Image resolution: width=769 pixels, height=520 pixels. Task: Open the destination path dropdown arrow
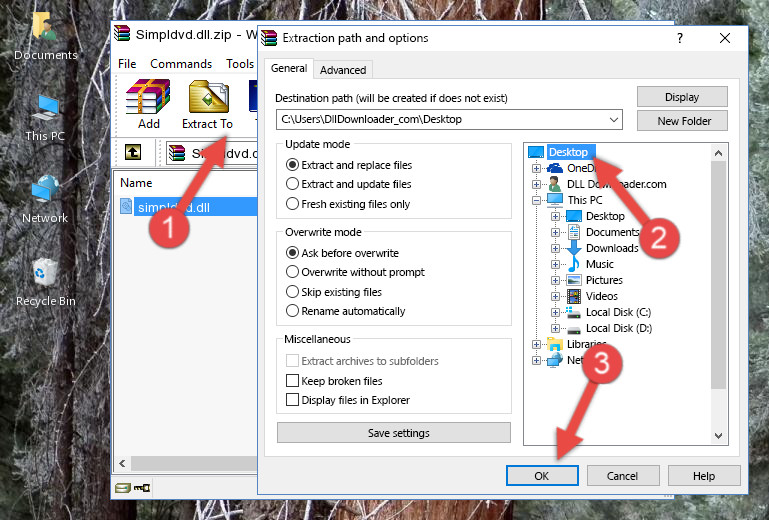[x=614, y=120]
